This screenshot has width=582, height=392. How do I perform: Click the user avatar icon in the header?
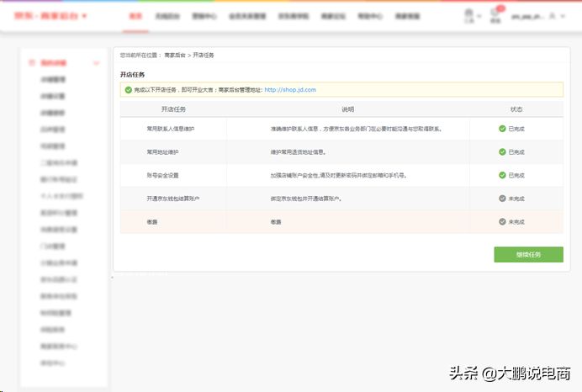click(553, 16)
